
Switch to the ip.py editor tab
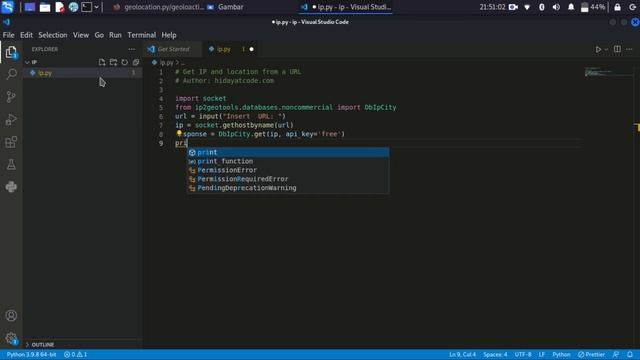(230, 49)
